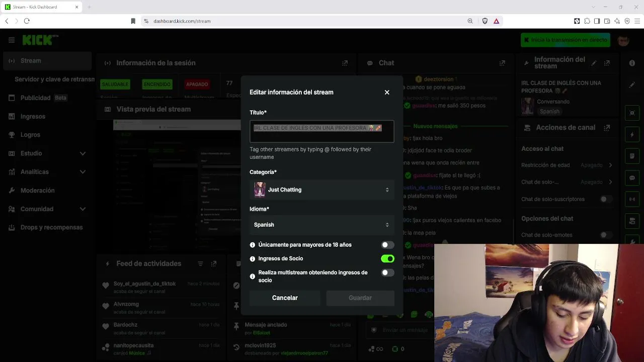This screenshot has height=362, width=644.
Task: Click Alvnzomg in the activity feed
Action: pos(126,304)
